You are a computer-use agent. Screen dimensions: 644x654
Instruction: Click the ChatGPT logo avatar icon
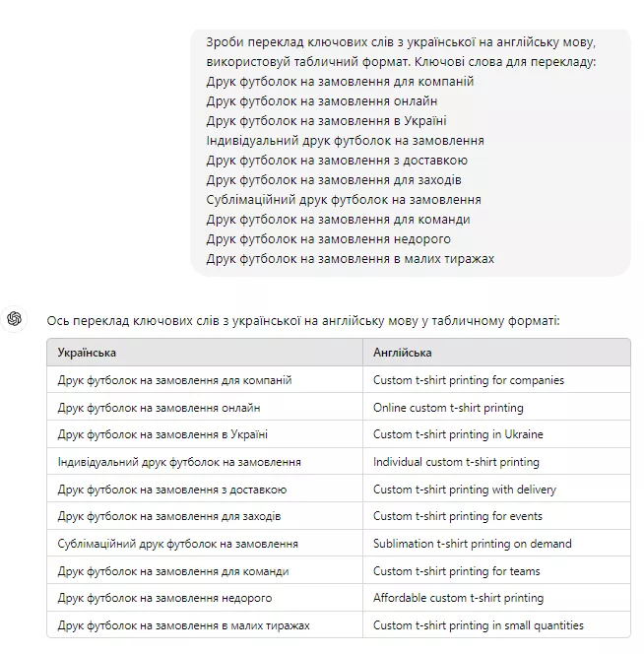pyautogui.click(x=15, y=319)
